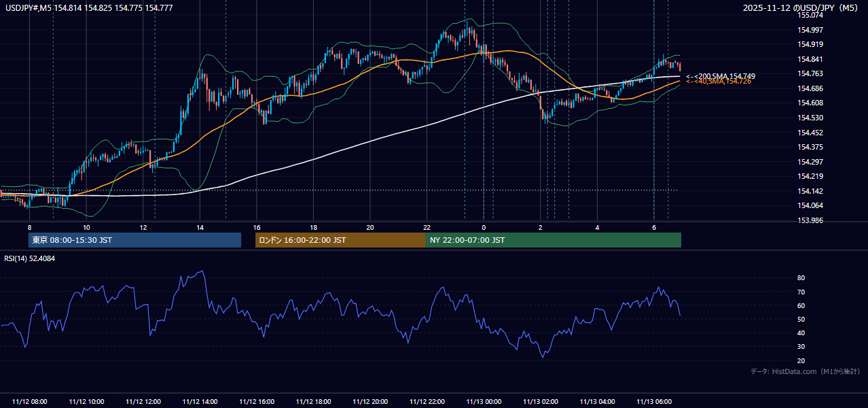Click bottom time label 11/12 16:00
This screenshot has width=868, height=408.
coord(257,402)
